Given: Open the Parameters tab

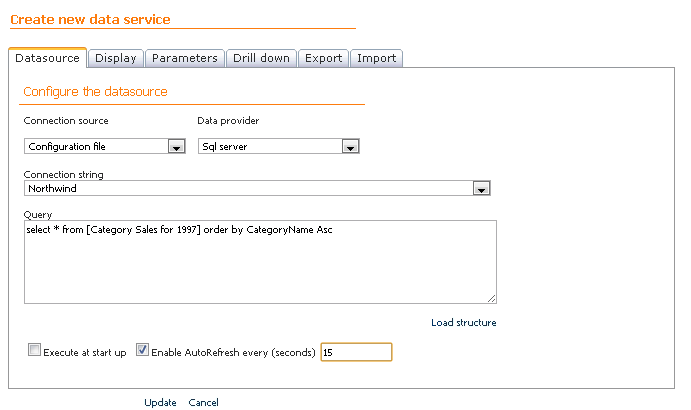Looking at the screenshot, I should 185,58.
